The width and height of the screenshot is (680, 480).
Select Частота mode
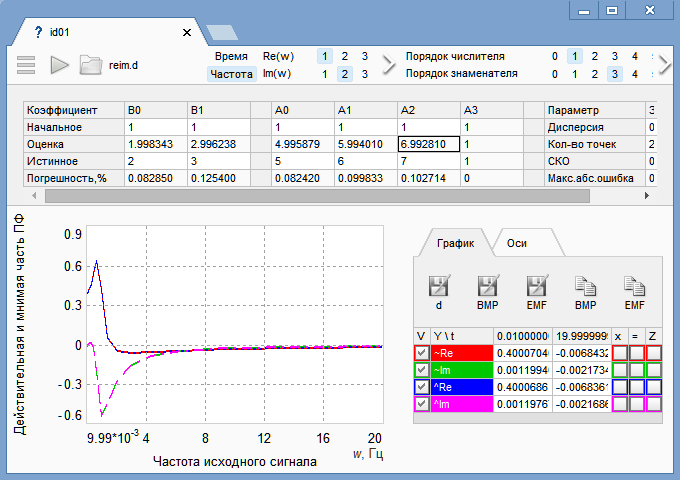point(232,74)
